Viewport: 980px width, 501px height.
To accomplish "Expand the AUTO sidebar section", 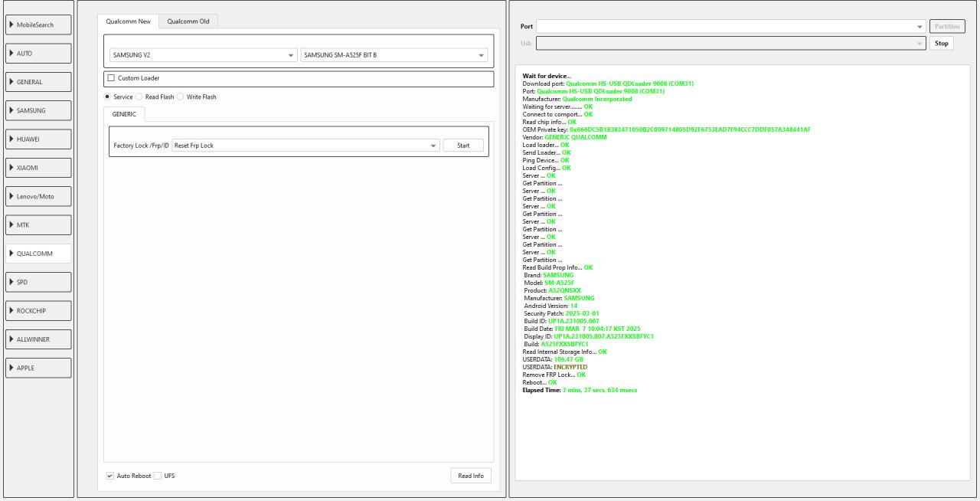I will click(38, 54).
